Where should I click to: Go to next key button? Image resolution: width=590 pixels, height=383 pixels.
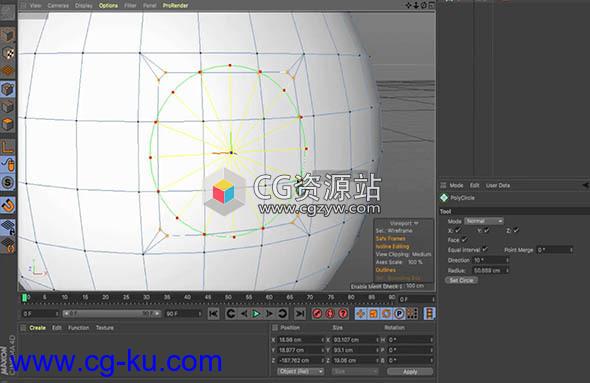[x=283, y=313]
